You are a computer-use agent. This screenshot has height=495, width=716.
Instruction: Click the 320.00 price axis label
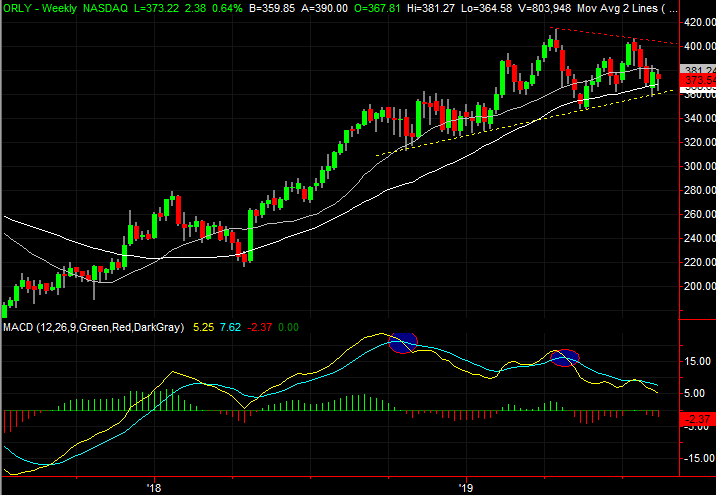pos(700,142)
